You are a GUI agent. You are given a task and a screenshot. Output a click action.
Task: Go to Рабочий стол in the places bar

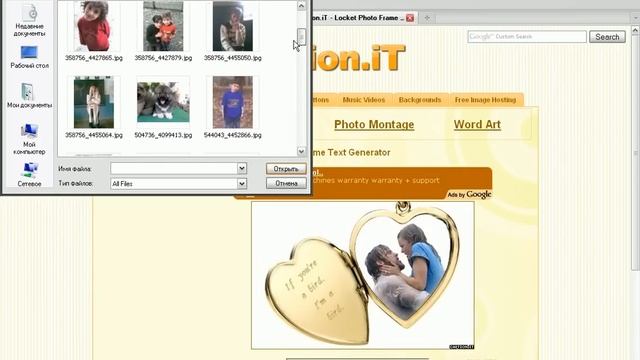(x=29, y=58)
